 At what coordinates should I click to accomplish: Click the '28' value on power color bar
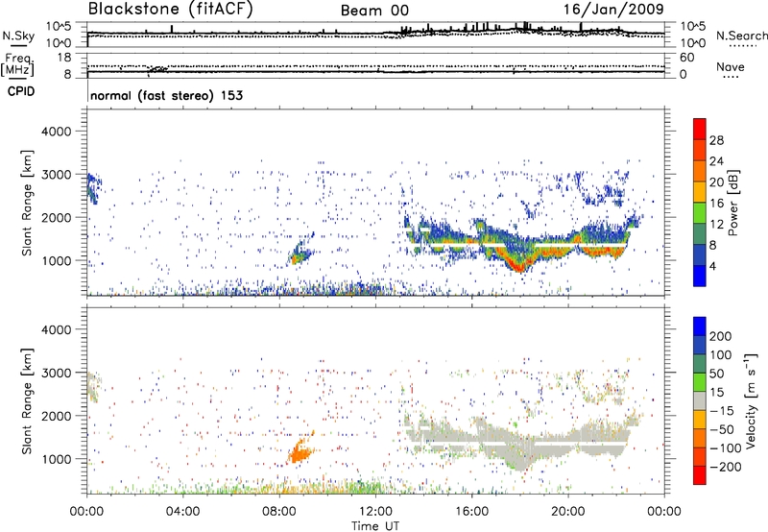pos(716,140)
